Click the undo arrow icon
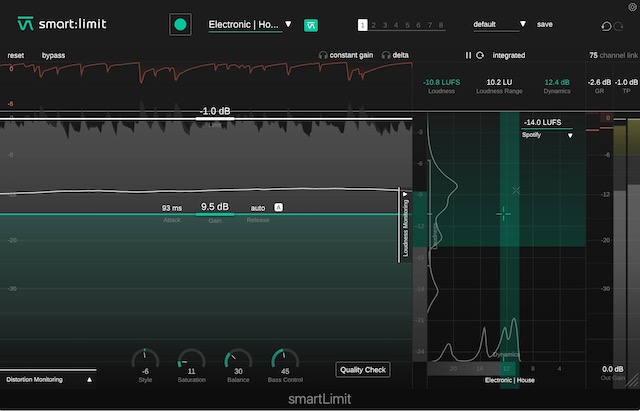 tap(606, 25)
